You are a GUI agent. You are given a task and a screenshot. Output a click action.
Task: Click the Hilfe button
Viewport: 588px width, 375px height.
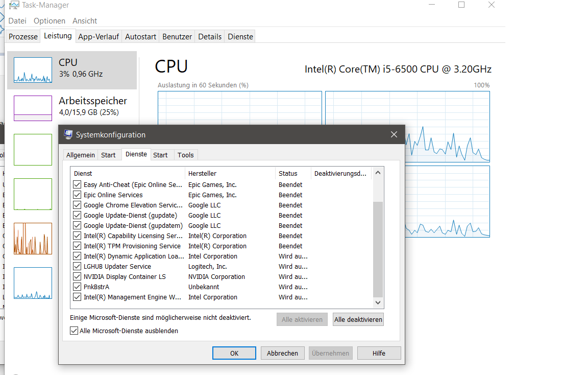[x=379, y=353]
